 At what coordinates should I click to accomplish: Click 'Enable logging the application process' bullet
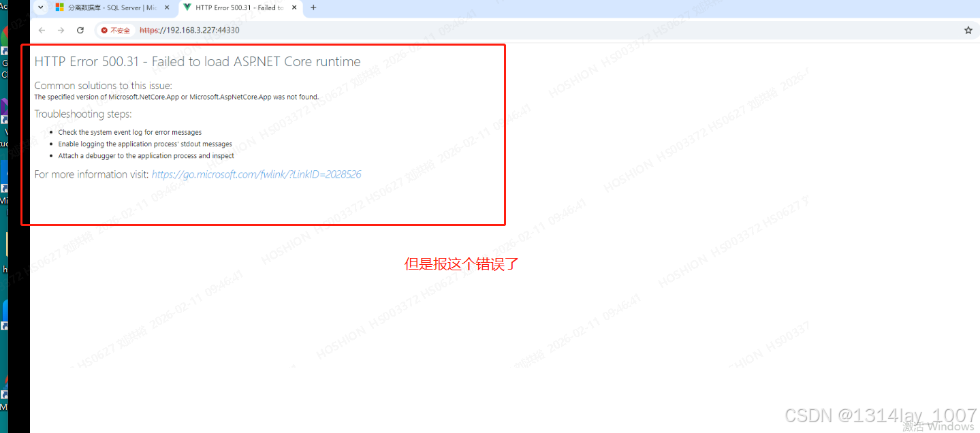coord(145,144)
